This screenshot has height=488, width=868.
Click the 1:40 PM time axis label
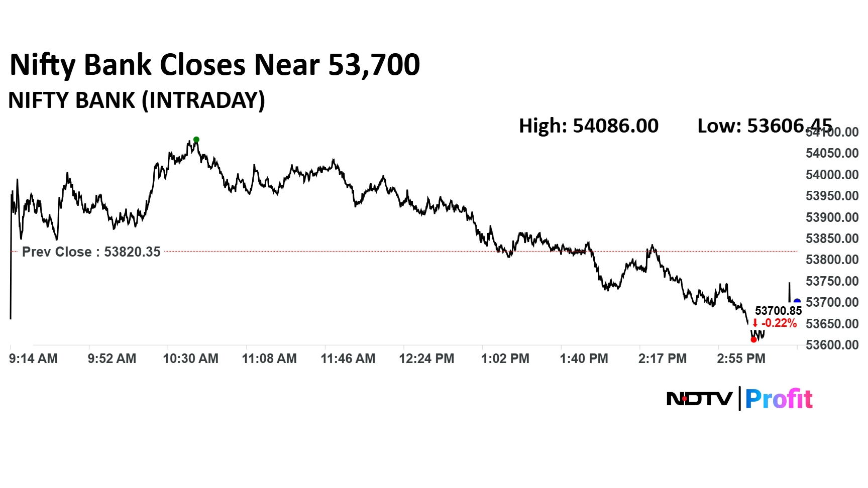click(584, 358)
